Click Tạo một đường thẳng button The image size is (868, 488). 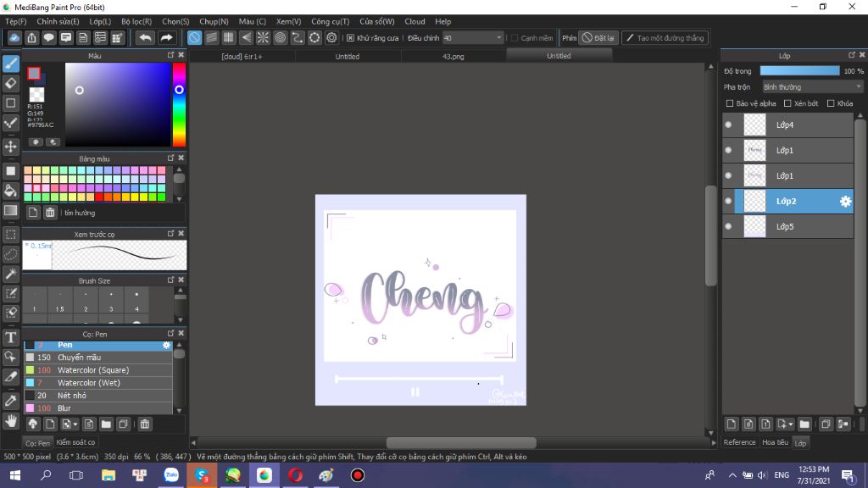(665, 38)
